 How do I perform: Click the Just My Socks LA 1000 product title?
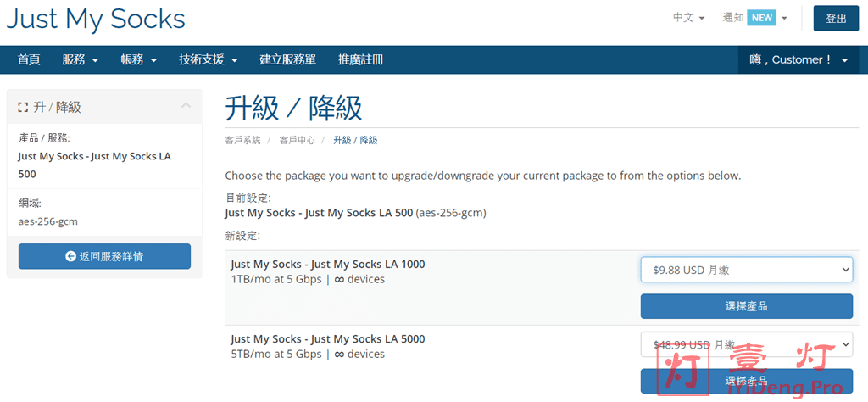[328, 264]
